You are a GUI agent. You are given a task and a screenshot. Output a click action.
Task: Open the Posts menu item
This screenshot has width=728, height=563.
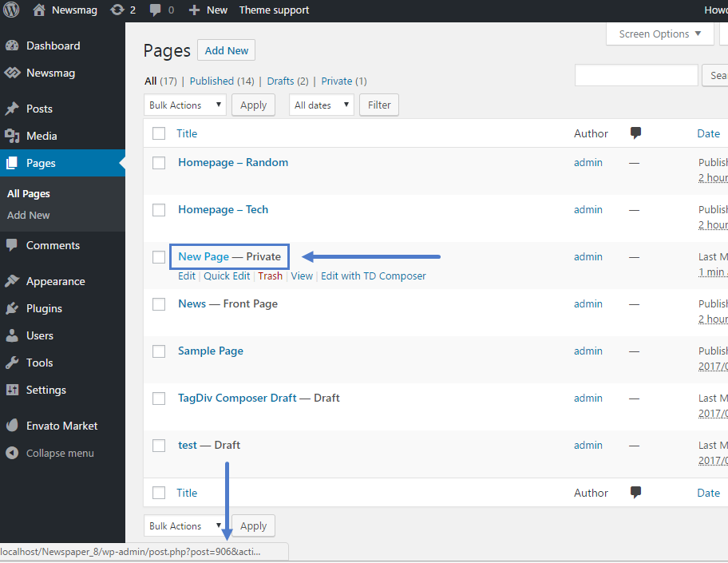(39, 109)
